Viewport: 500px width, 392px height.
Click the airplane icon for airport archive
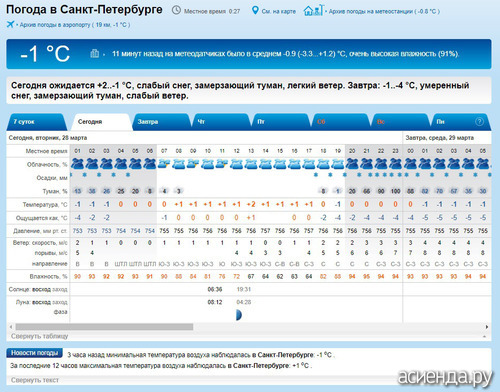[10, 24]
